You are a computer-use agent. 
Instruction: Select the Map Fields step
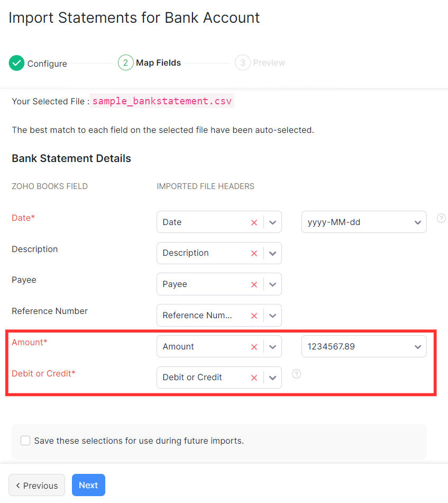pyautogui.click(x=158, y=63)
